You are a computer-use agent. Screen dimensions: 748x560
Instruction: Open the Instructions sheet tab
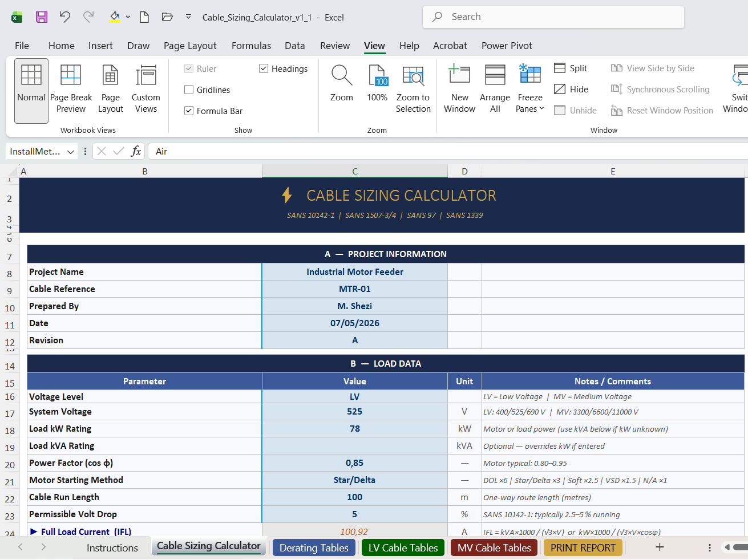(112, 547)
